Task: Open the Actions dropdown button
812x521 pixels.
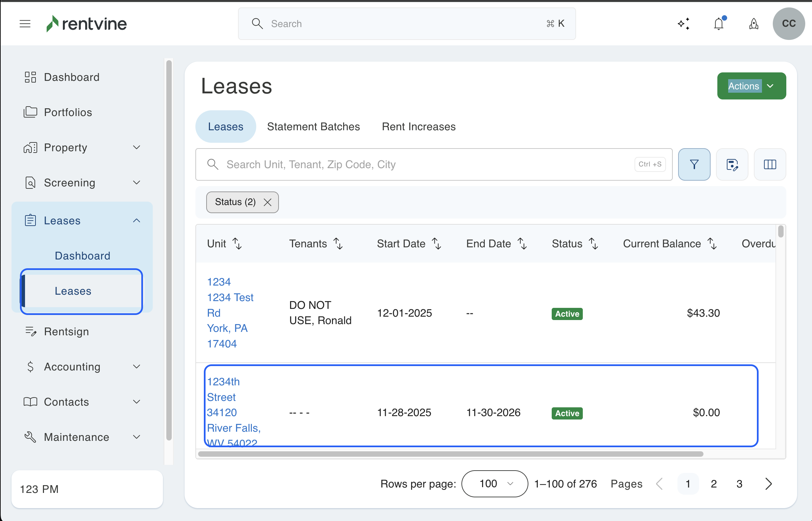Action: click(x=751, y=86)
